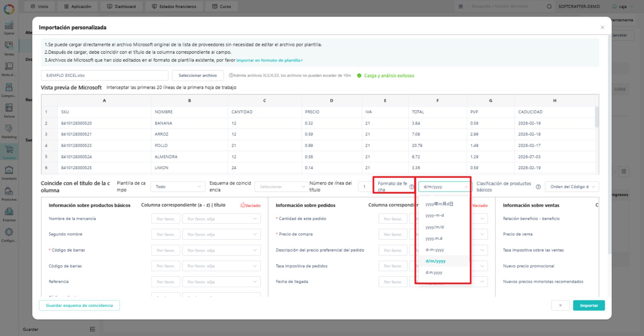Open the Empresa sidebar module
644x336 pixels.
coord(9,214)
